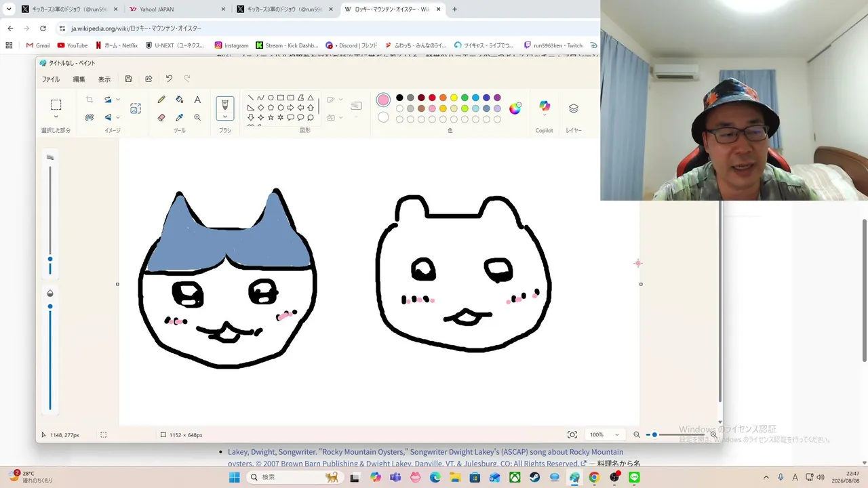Open the ファイル menu in Paint

[x=51, y=79]
